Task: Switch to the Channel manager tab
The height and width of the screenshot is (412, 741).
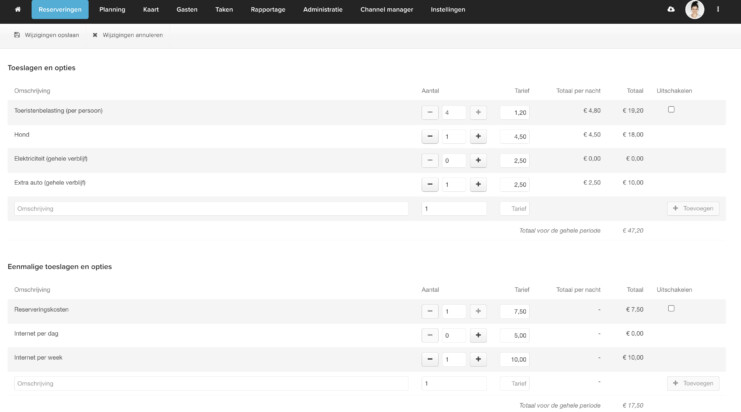Action: coord(386,9)
